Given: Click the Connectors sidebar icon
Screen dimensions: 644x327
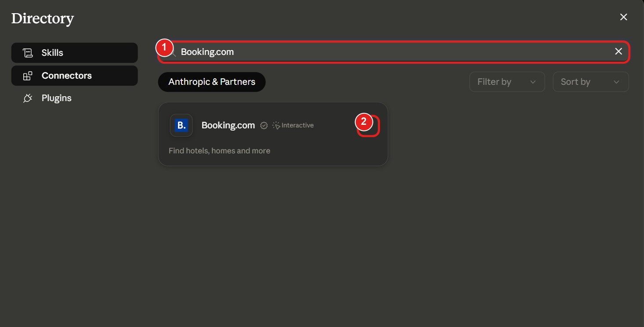Looking at the screenshot, I should pos(28,76).
